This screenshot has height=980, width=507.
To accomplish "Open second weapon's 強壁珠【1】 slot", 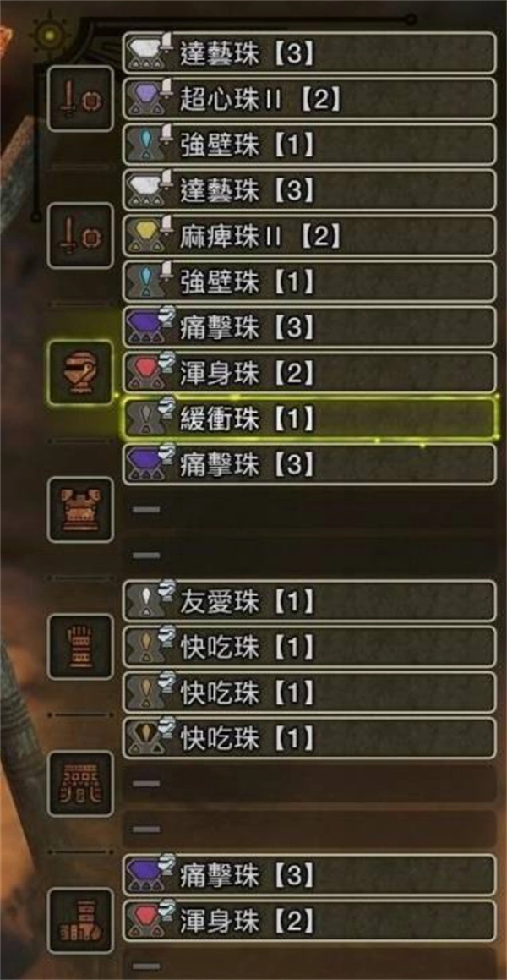I will click(x=309, y=282).
